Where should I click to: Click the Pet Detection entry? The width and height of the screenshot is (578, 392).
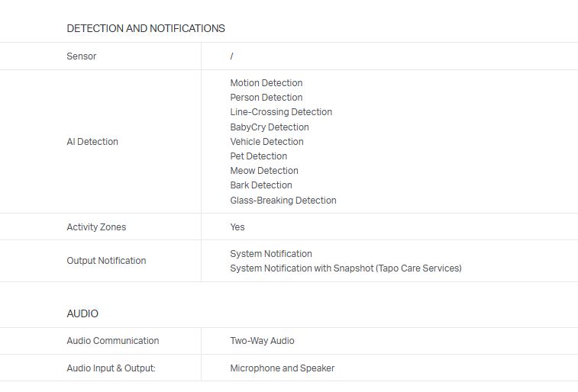coord(259,156)
